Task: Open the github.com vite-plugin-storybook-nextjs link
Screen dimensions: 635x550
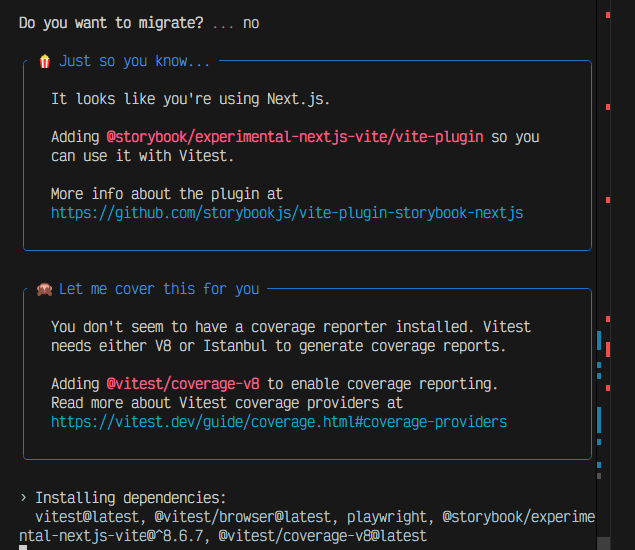Action: click(x=287, y=213)
